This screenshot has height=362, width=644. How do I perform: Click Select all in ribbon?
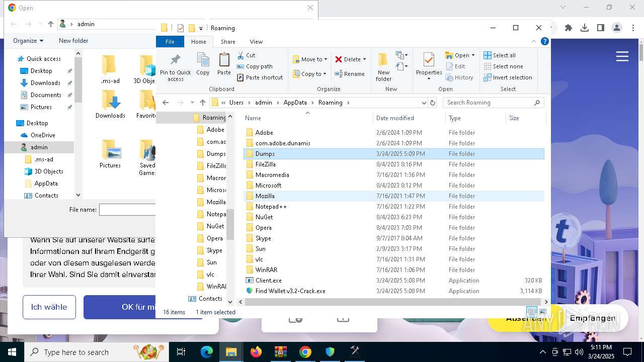click(500, 55)
